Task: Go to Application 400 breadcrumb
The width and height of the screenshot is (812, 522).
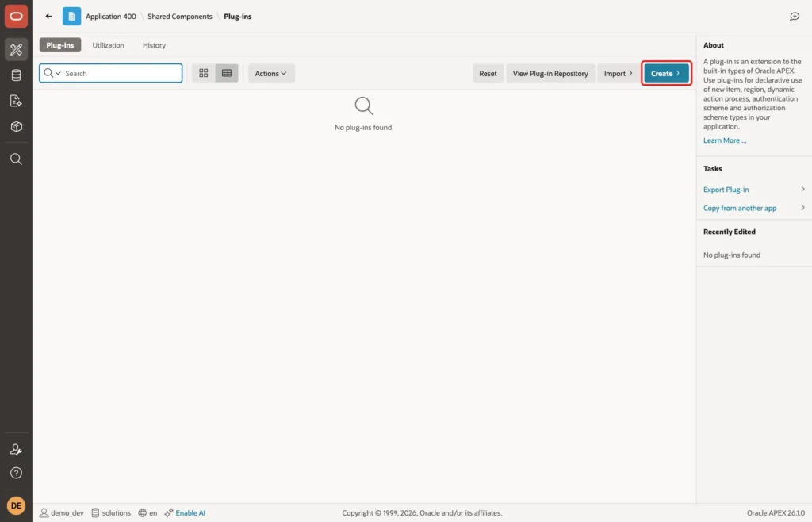Action: pyautogui.click(x=111, y=16)
